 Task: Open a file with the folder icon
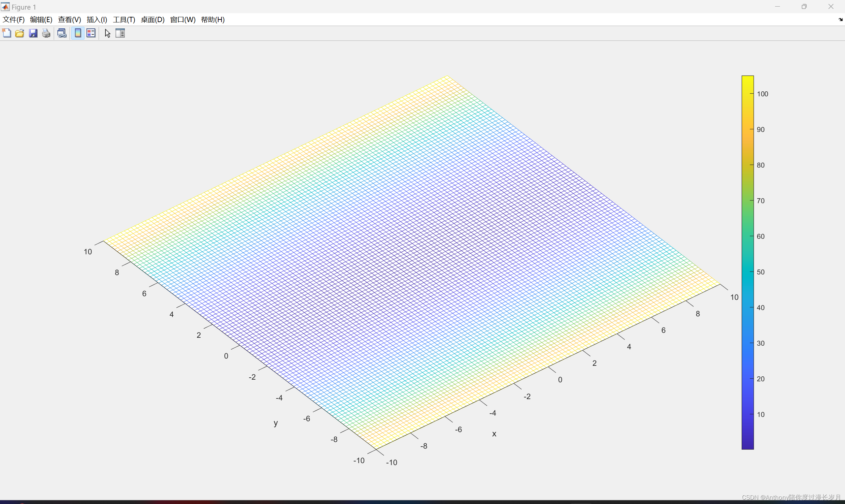click(20, 33)
